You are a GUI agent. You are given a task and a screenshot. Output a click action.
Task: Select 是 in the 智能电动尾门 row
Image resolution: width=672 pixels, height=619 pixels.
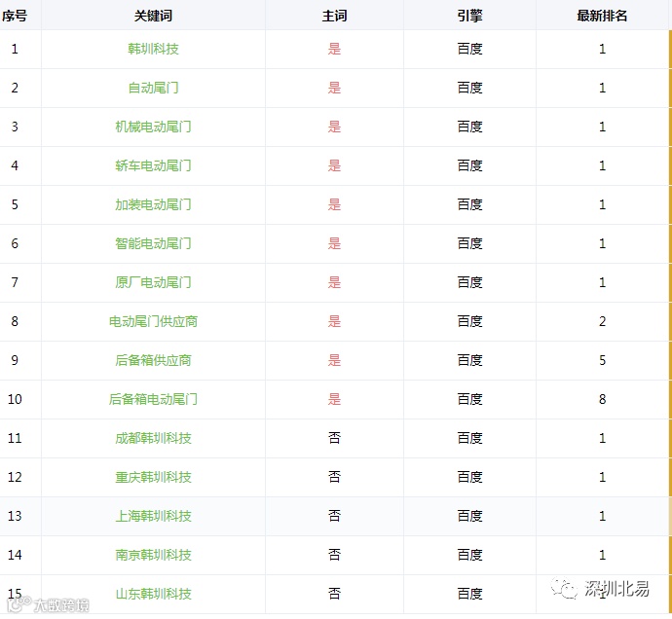[x=334, y=243]
